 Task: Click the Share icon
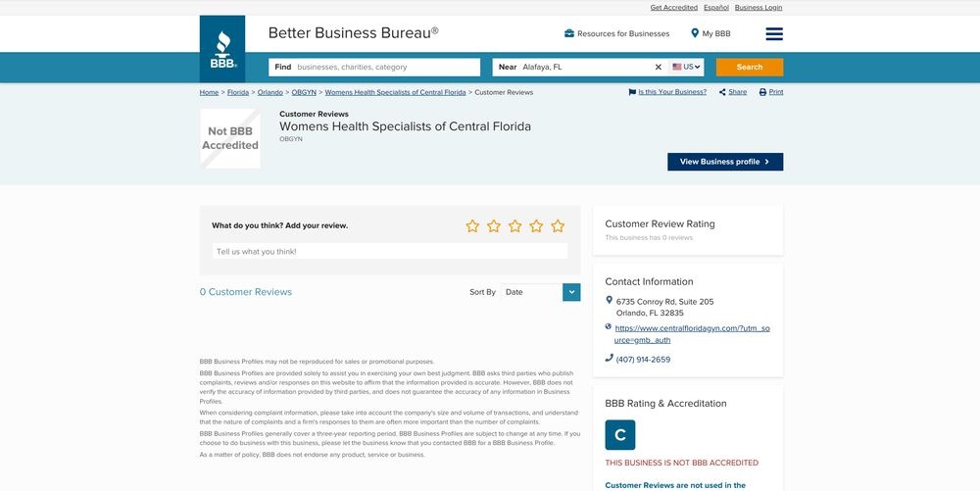(x=722, y=92)
